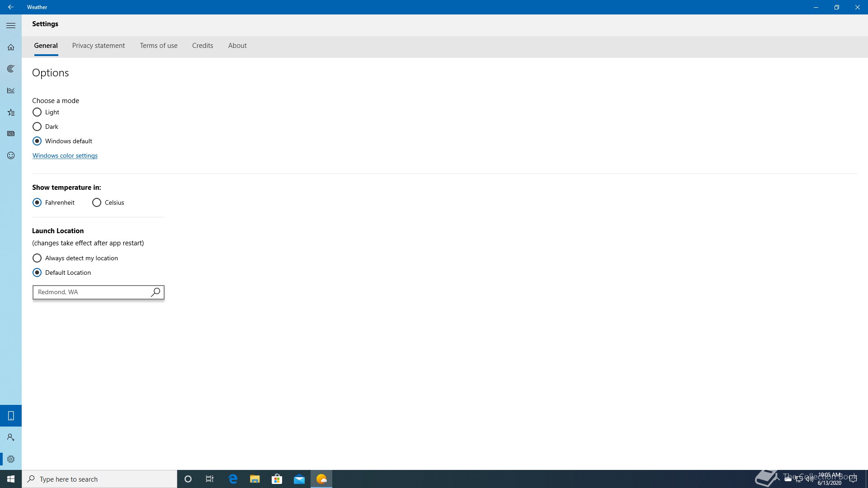The image size is (868, 488).
Task: Click the search magnifier in location box
Action: pos(156,292)
